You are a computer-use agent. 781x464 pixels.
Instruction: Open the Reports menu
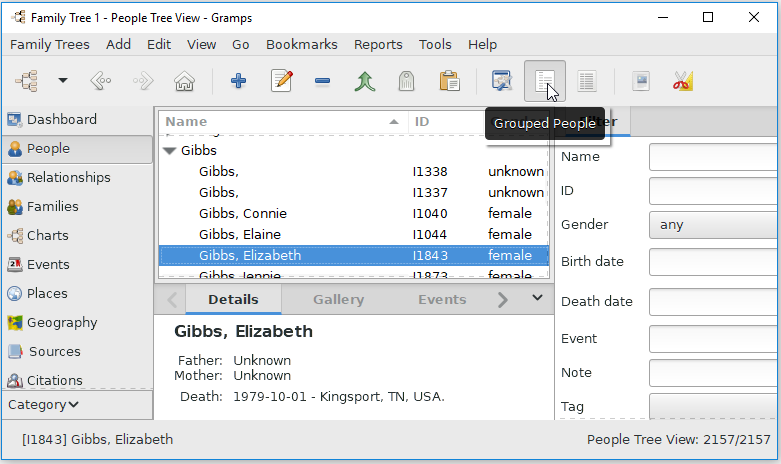pos(378,44)
